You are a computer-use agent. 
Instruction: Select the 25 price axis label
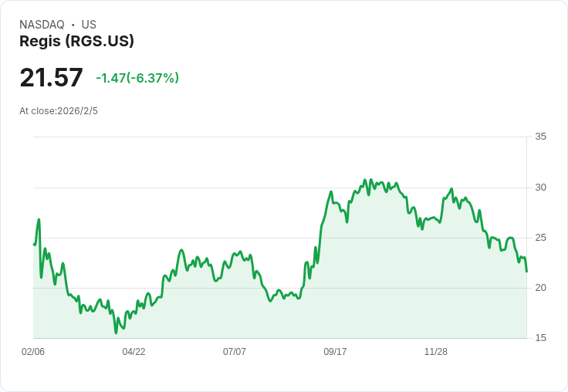[541, 238]
